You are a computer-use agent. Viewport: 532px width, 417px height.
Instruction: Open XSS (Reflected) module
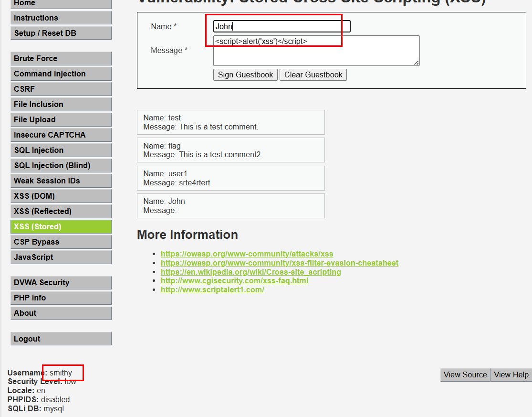(61, 211)
